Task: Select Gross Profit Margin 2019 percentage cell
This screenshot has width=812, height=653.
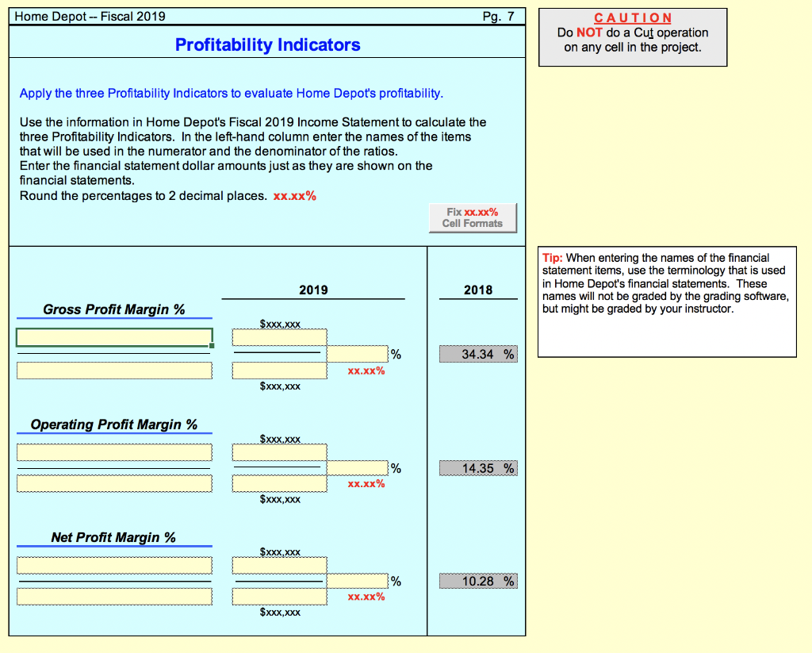Action: point(358,354)
